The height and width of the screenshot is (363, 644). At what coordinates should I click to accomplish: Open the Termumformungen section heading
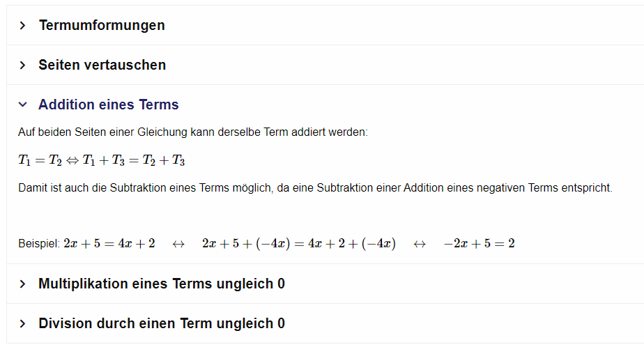102,25
